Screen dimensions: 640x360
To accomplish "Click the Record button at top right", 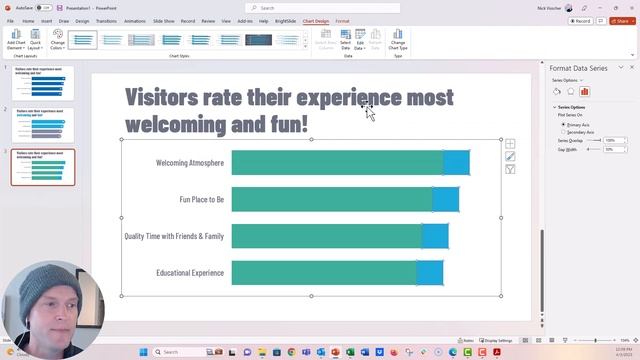I will pyautogui.click(x=580, y=21).
